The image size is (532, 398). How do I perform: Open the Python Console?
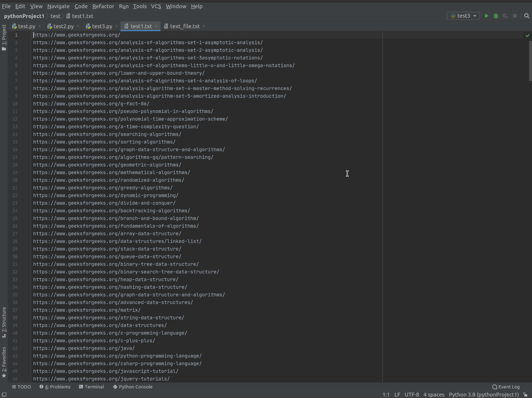(x=133, y=387)
